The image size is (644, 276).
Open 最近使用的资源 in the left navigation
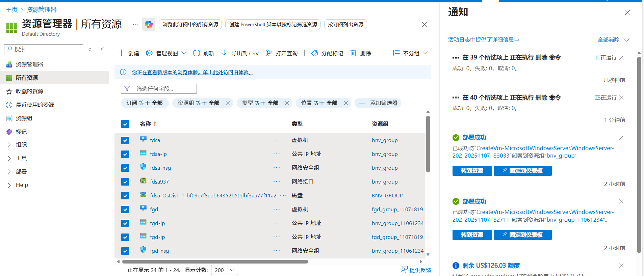pyautogui.click(x=35, y=105)
